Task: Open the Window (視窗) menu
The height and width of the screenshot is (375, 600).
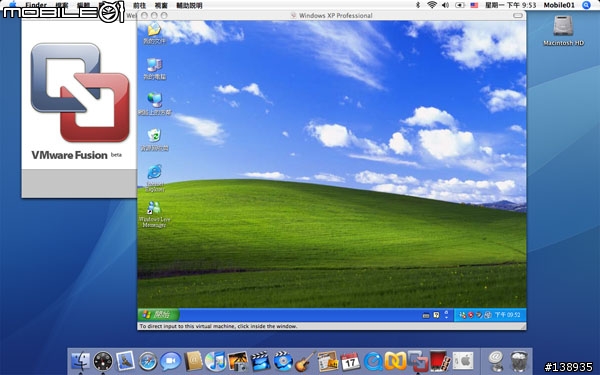Action: (x=161, y=5)
